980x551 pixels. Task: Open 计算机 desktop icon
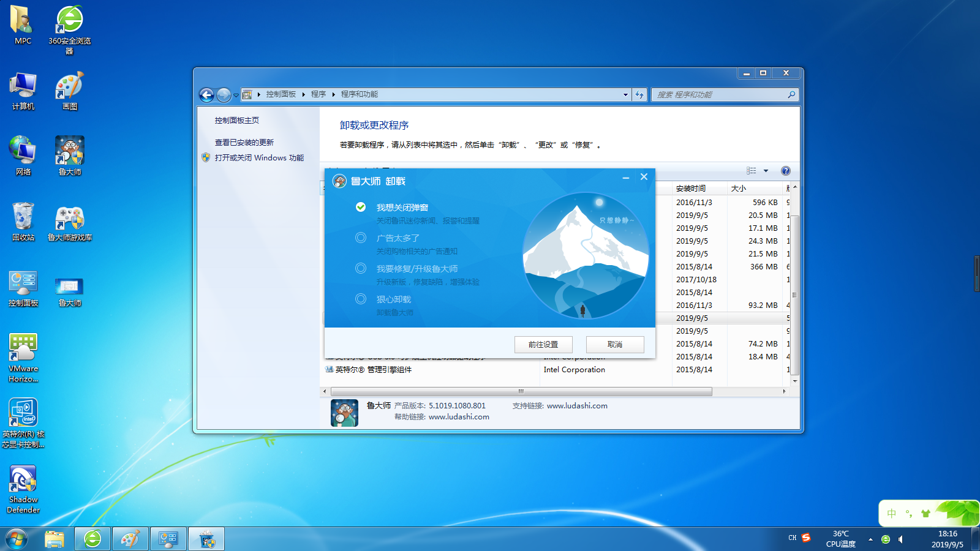point(23,91)
